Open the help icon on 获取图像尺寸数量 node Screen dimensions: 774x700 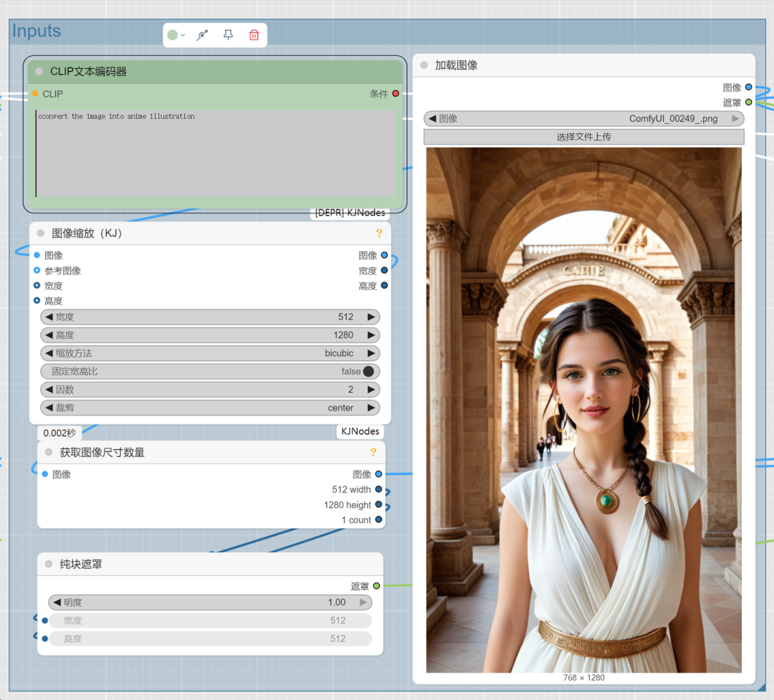tap(373, 452)
